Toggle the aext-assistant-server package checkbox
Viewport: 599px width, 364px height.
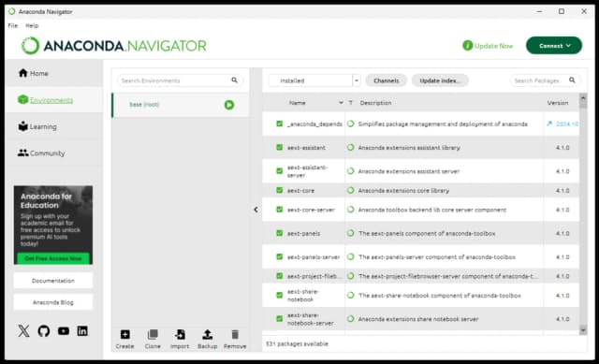280,170
